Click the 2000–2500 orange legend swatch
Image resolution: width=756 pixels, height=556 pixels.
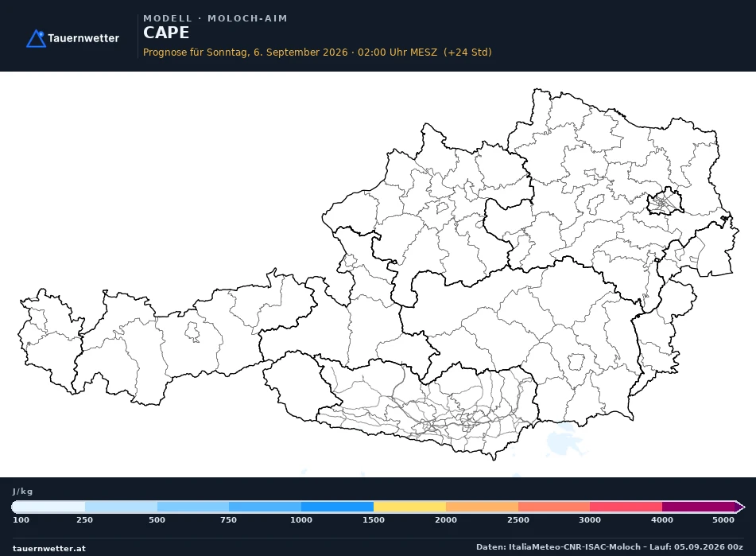tap(483, 507)
